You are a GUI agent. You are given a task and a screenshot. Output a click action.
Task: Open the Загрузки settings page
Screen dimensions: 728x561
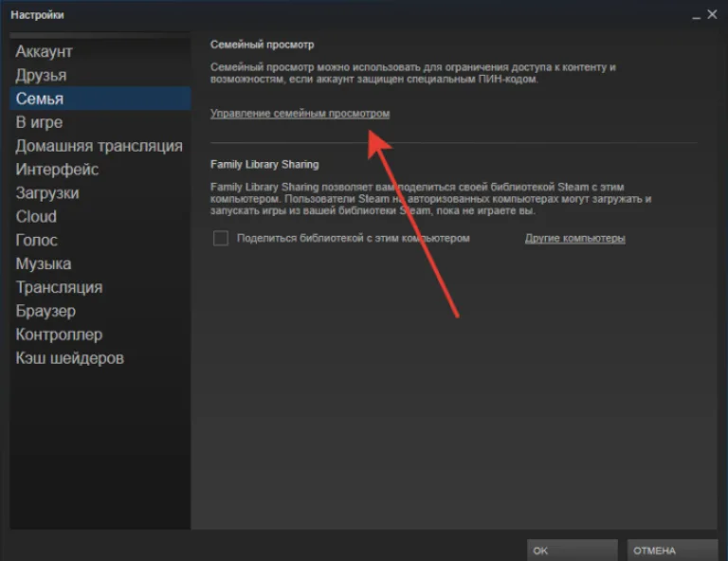pyautogui.click(x=47, y=193)
